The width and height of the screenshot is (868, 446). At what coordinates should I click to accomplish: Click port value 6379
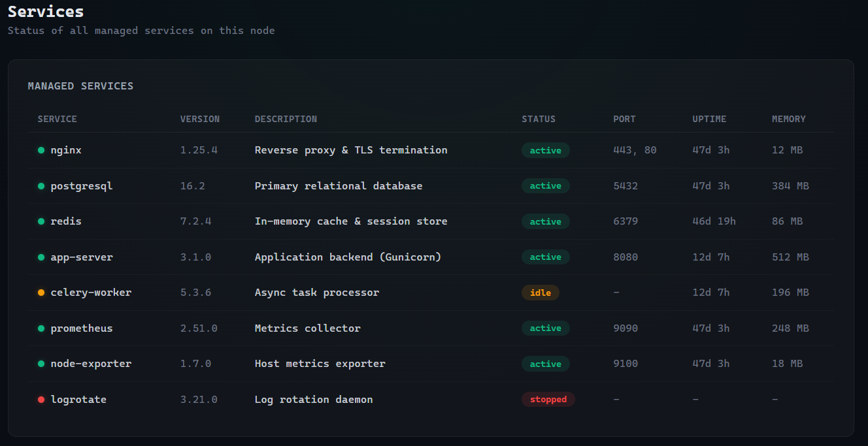(626, 221)
